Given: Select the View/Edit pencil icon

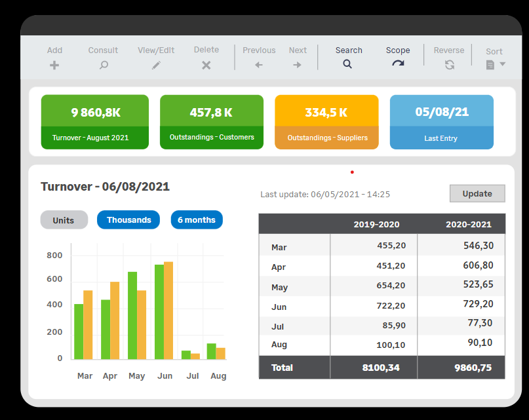Looking at the screenshot, I should pyautogui.click(x=156, y=65).
